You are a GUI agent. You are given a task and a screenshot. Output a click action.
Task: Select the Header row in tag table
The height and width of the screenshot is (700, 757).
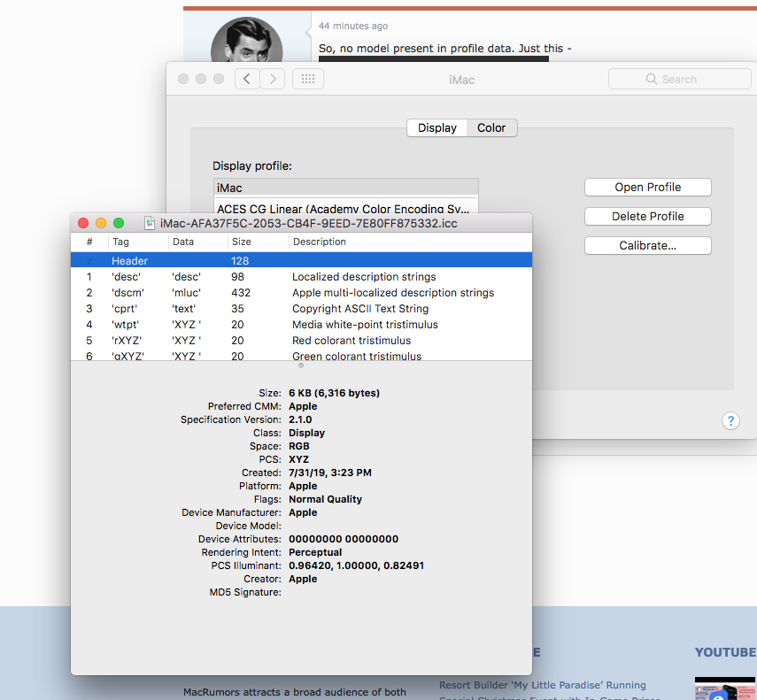(301, 260)
